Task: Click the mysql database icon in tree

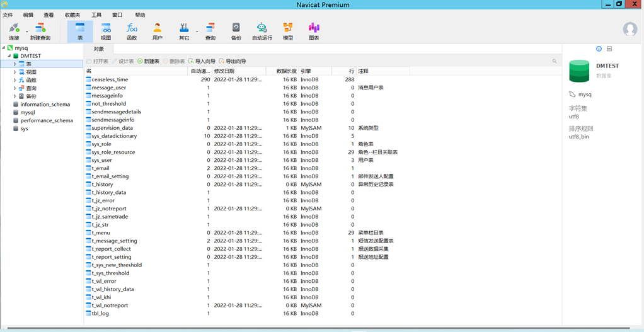Action: tap(16, 112)
